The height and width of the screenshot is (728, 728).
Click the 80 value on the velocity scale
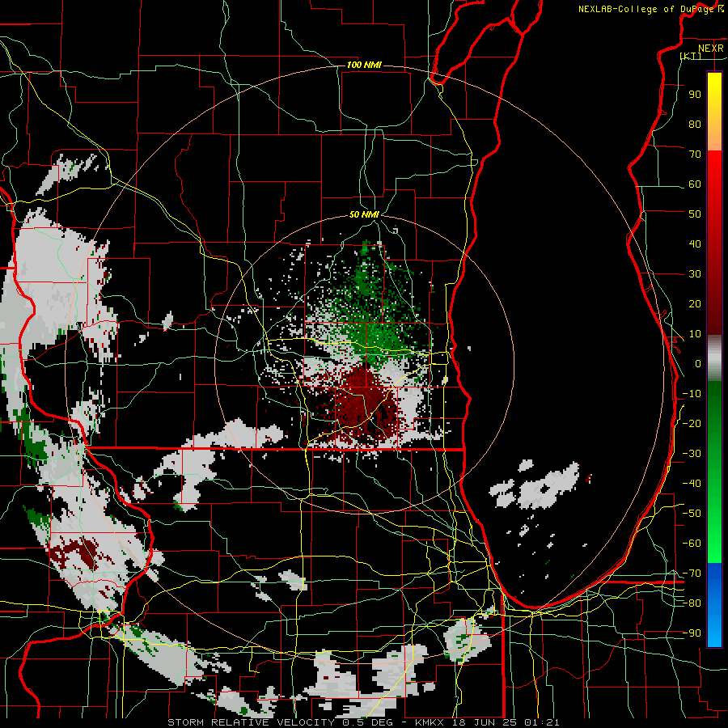pyautogui.click(x=695, y=124)
